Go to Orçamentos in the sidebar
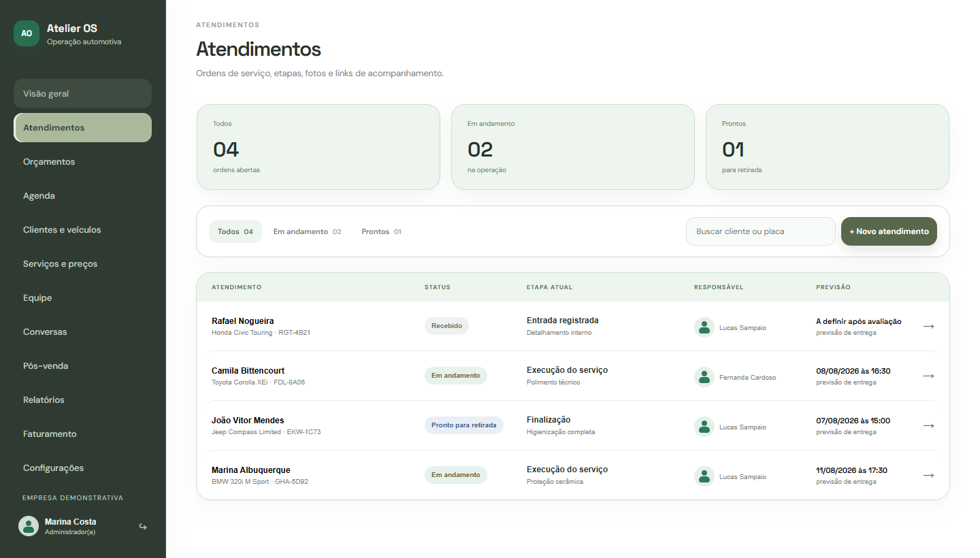This screenshot has height=558, width=980. [82, 161]
